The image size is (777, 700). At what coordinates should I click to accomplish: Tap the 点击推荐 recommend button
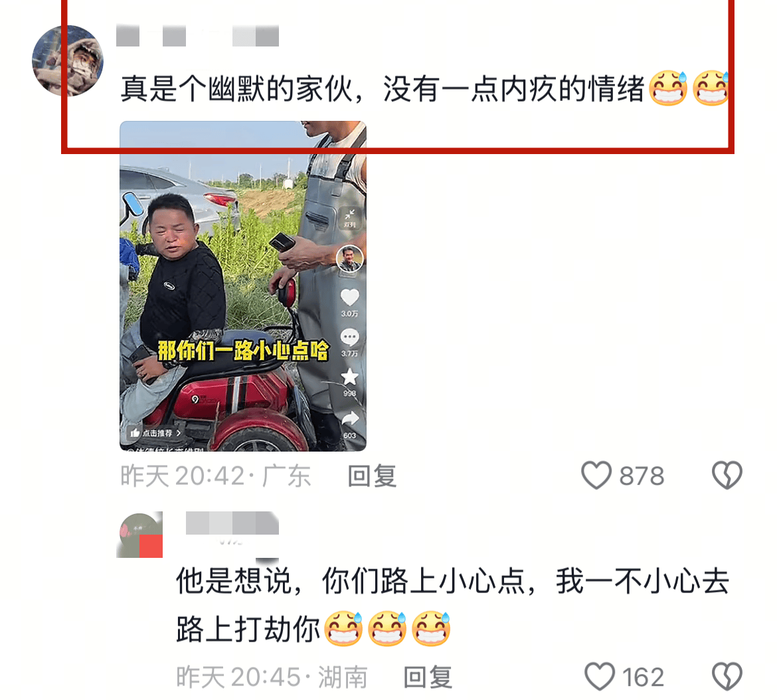pos(155,433)
